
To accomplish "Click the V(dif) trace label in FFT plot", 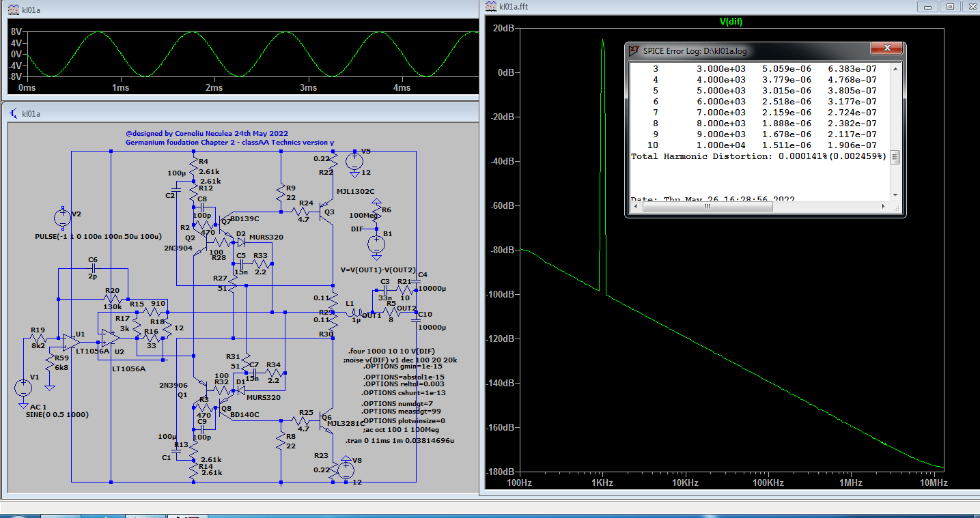I will [x=731, y=22].
